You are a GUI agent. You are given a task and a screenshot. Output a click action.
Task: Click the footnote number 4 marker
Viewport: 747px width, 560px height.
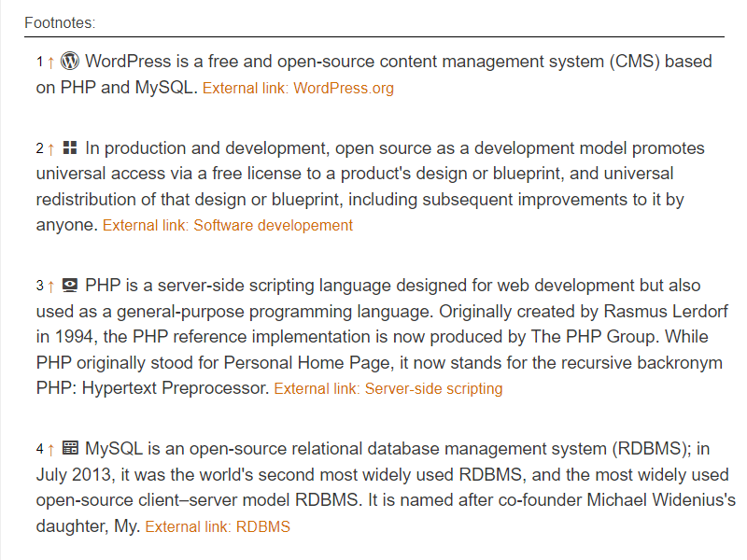(40, 449)
